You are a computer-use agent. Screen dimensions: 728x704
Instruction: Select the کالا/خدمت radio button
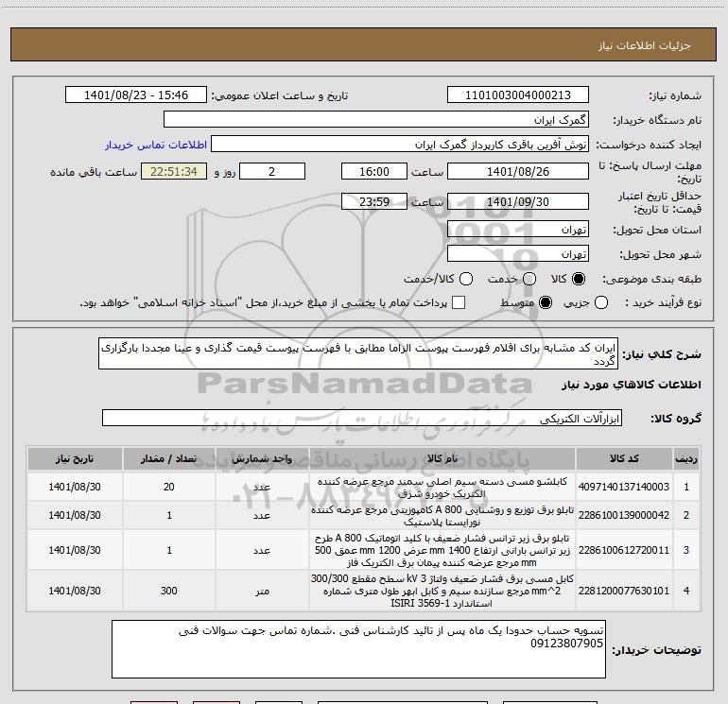pos(466,279)
